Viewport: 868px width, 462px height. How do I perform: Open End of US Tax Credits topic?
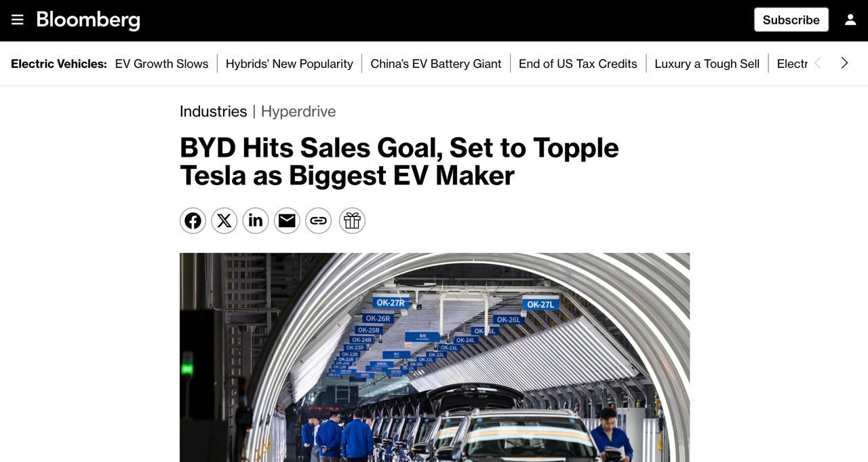578,64
